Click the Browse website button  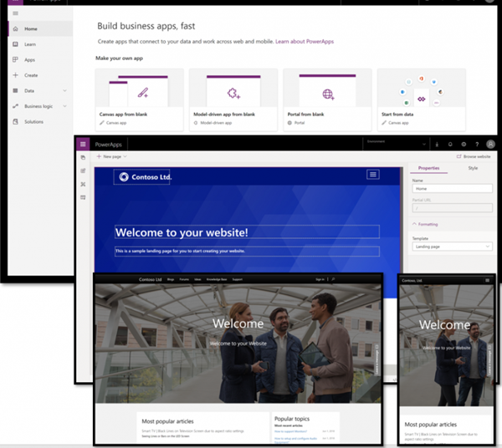coord(474,156)
